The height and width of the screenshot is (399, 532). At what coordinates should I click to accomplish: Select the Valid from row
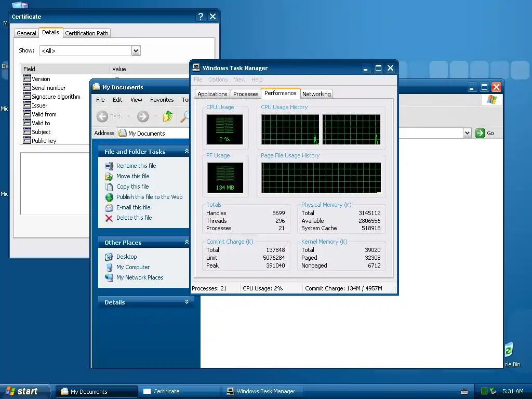tap(56, 114)
